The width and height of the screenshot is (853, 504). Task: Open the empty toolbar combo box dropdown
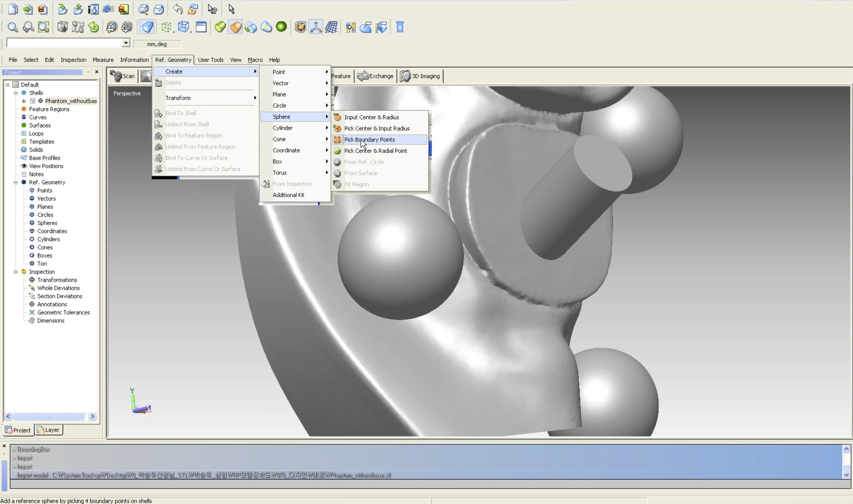coord(126,43)
